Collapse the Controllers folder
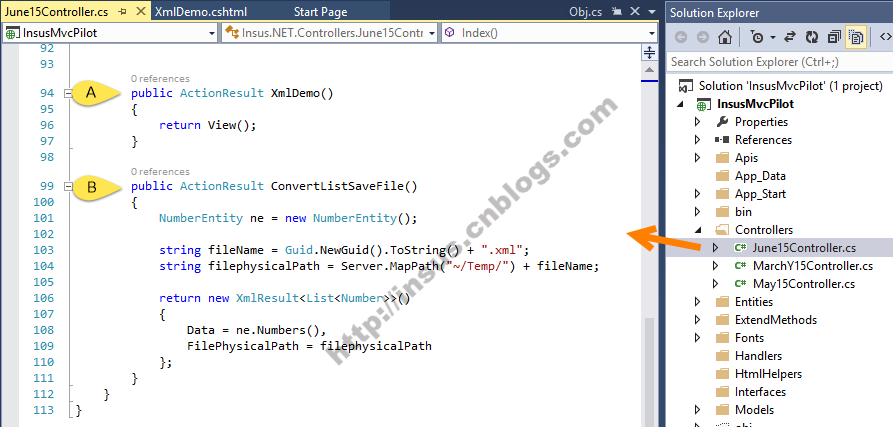 tap(698, 230)
